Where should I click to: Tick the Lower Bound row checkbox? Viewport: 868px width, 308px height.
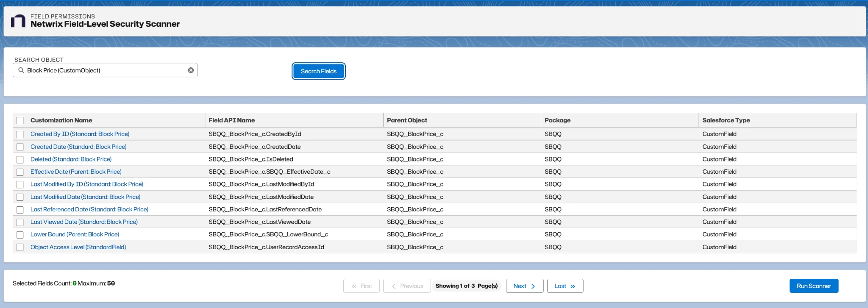pos(20,235)
